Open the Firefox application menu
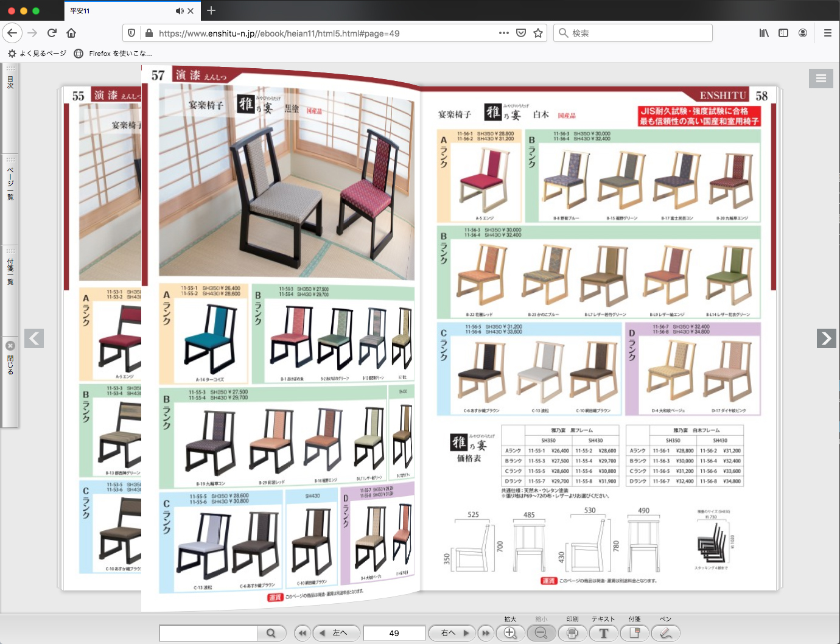The height and width of the screenshot is (644, 840). 827,33
